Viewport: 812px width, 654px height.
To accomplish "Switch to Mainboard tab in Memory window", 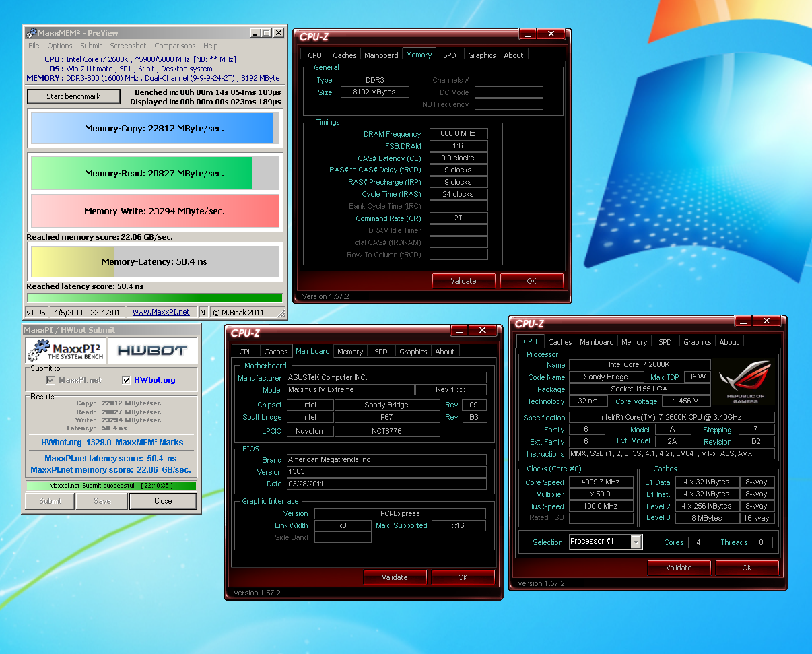I will point(381,55).
